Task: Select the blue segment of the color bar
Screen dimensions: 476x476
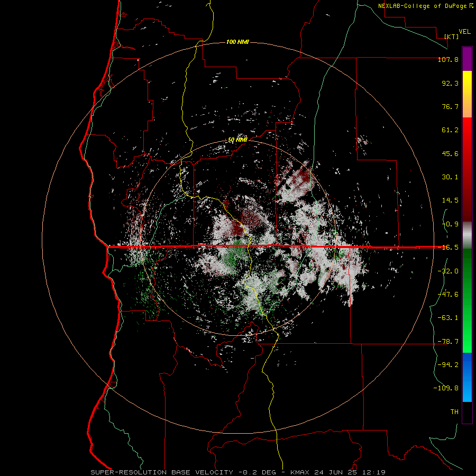Action: [x=467, y=377]
